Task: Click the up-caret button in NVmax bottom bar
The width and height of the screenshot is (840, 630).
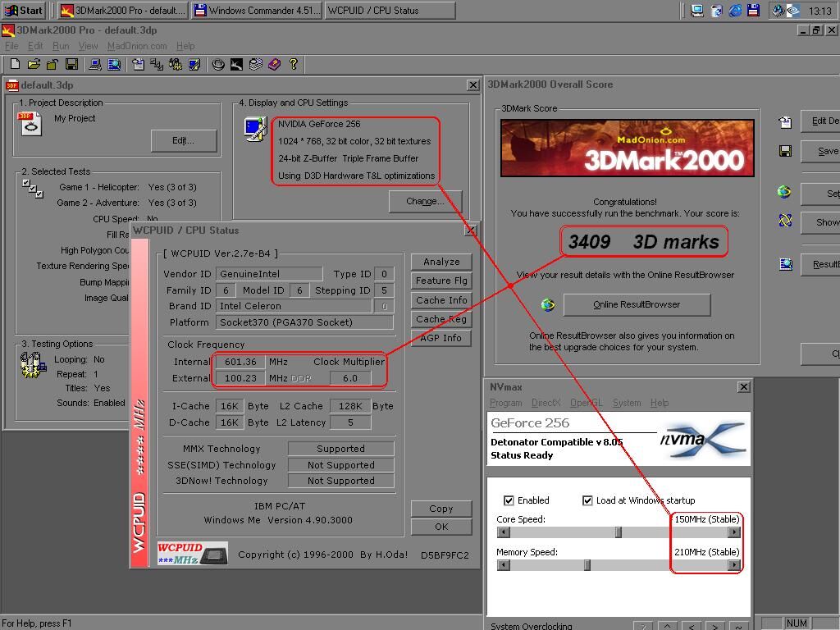Action: pos(667,626)
